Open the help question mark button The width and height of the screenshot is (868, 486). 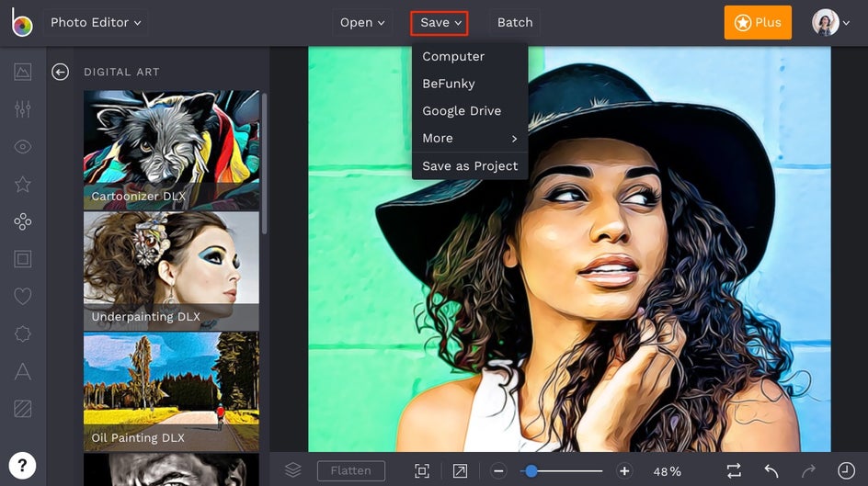pyautogui.click(x=22, y=466)
